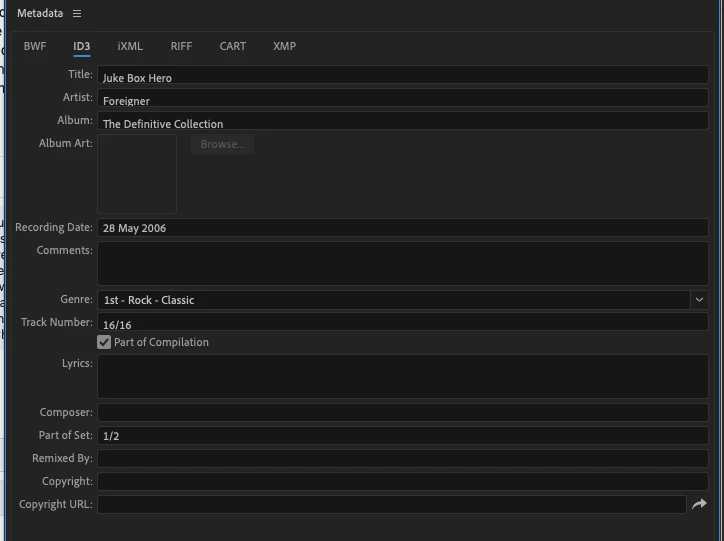
Task: Click the Browse button for Album Art
Action: 222,144
